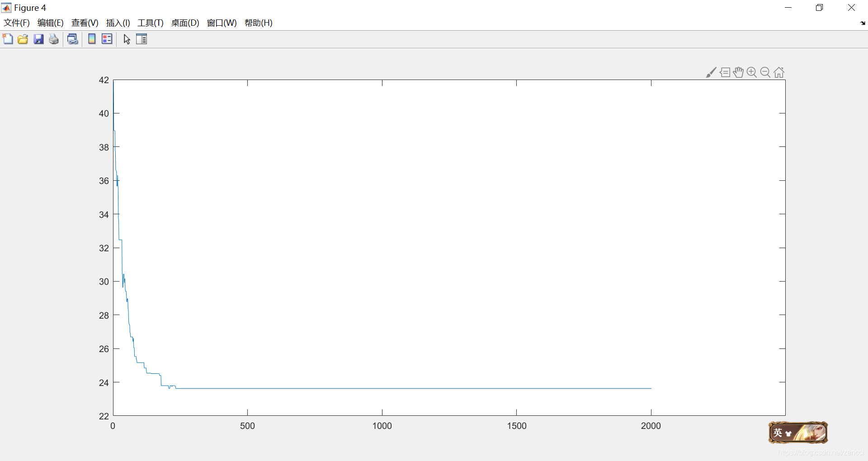The width and height of the screenshot is (868, 461).
Task: Click the y-axis tick label 42
Action: click(x=104, y=80)
